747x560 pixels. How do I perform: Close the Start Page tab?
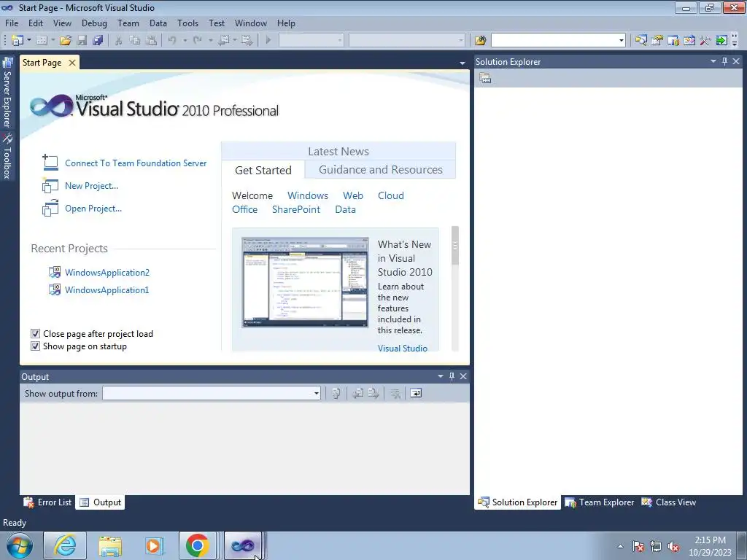click(72, 63)
